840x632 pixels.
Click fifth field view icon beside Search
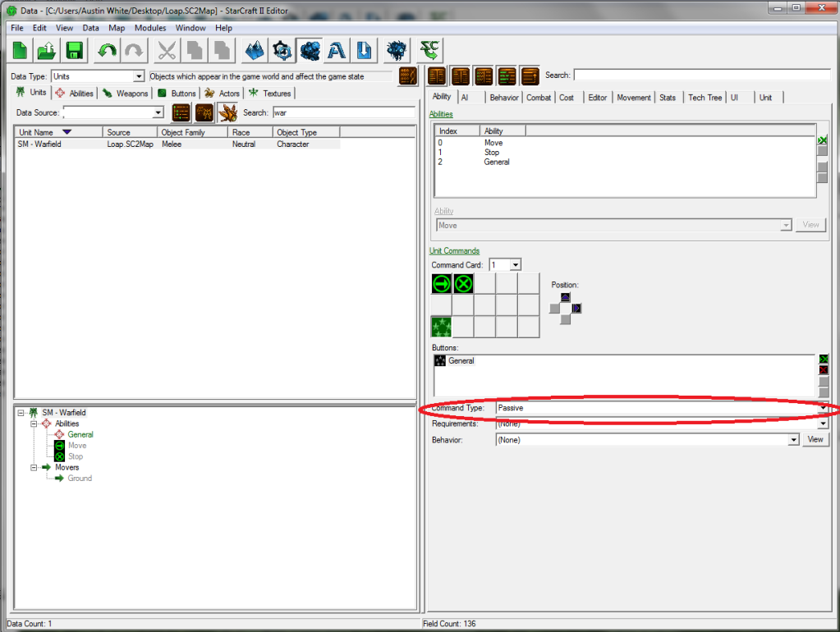530,76
